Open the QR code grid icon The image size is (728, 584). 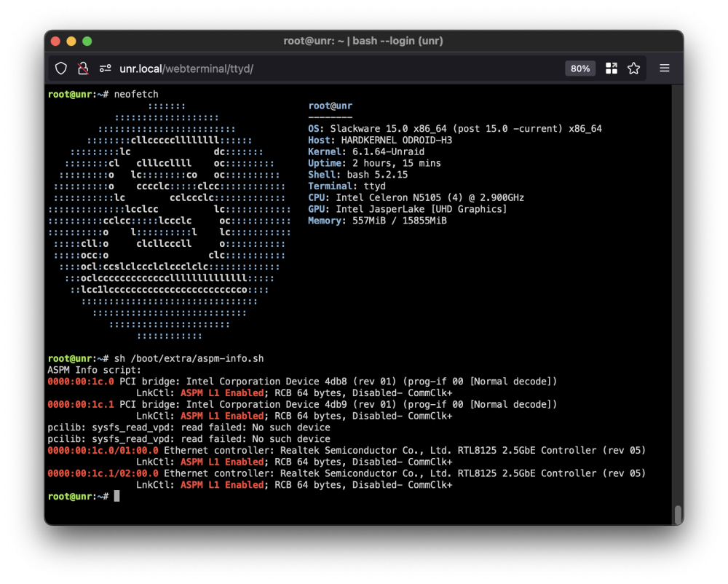pyautogui.click(x=612, y=68)
